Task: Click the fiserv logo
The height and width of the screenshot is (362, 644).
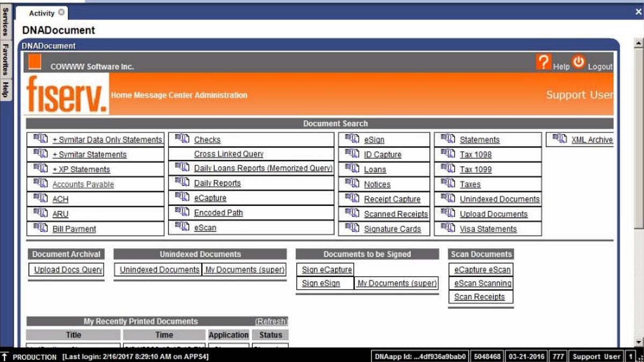Action: (x=67, y=94)
